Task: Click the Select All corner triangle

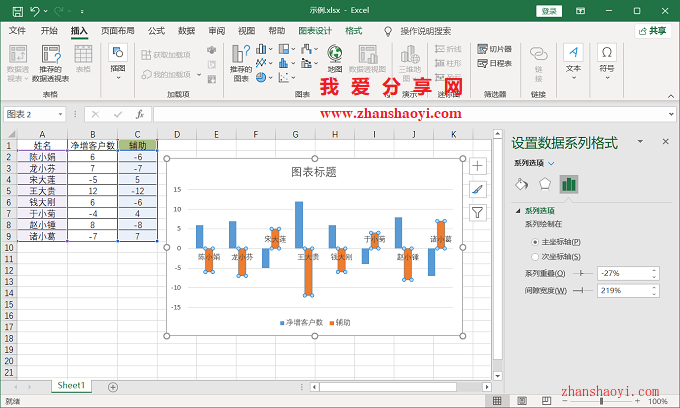Action: pos(12,134)
